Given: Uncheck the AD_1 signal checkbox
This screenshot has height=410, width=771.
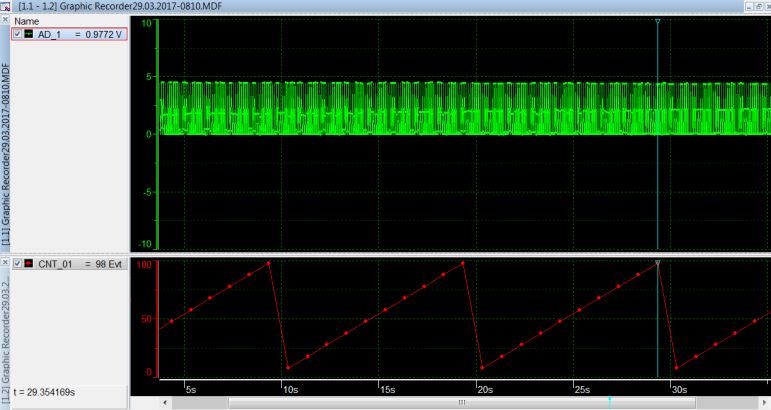Looking at the screenshot, I should [x=18, y=34].
